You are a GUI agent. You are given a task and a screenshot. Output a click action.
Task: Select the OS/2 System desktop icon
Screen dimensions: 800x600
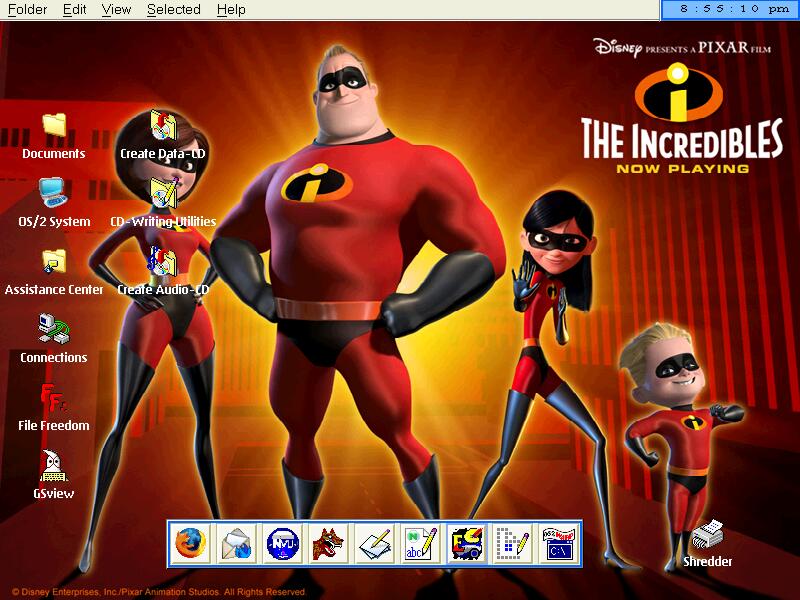pyautogui.click(x=53, y=191)
